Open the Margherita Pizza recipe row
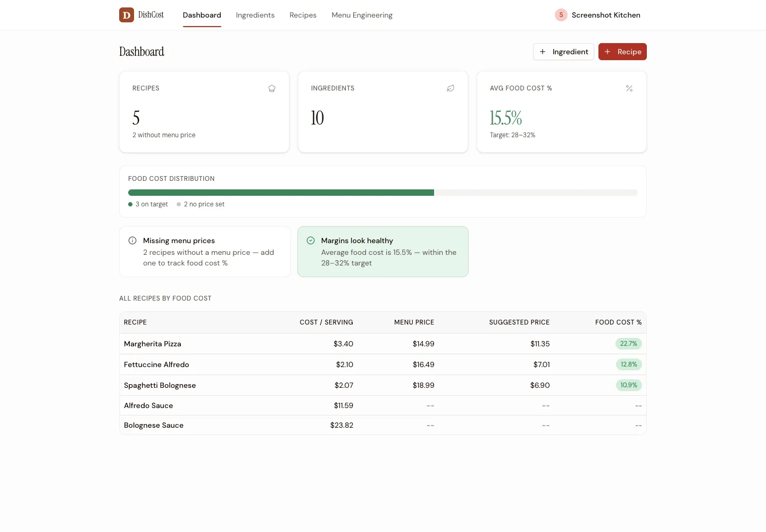 click(383, 344)
